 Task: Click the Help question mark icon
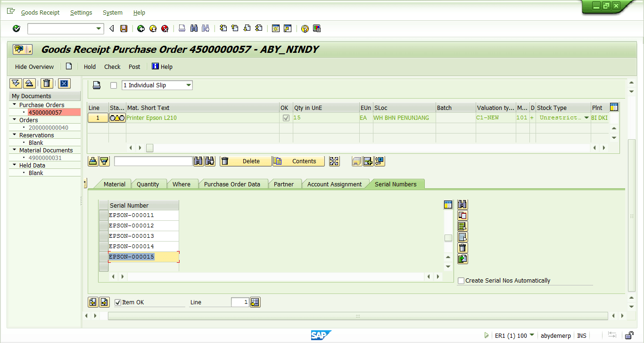[305, 29]
